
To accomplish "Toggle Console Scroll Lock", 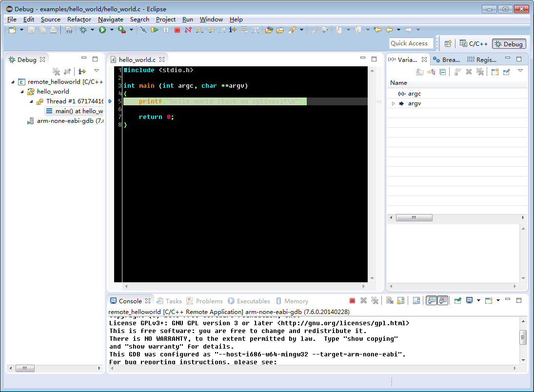I will point(401,300).
